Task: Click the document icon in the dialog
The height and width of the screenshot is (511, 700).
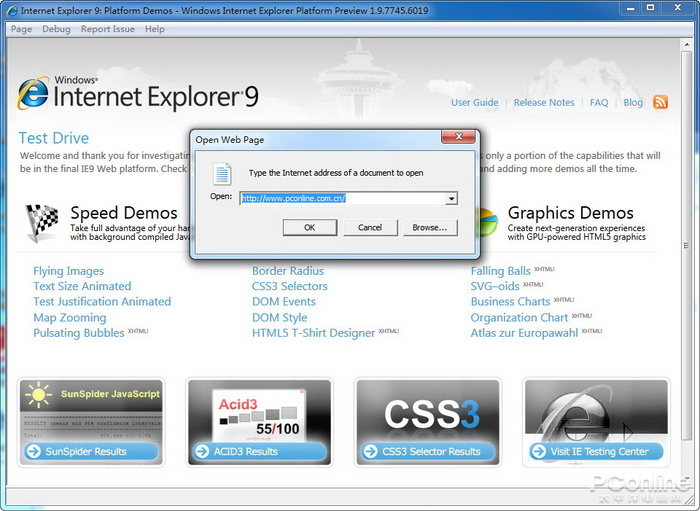Action: (222, 174)
